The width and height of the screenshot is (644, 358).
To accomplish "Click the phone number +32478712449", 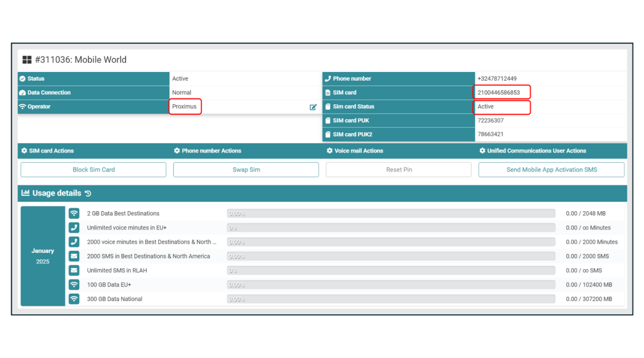I will point(497,78).
